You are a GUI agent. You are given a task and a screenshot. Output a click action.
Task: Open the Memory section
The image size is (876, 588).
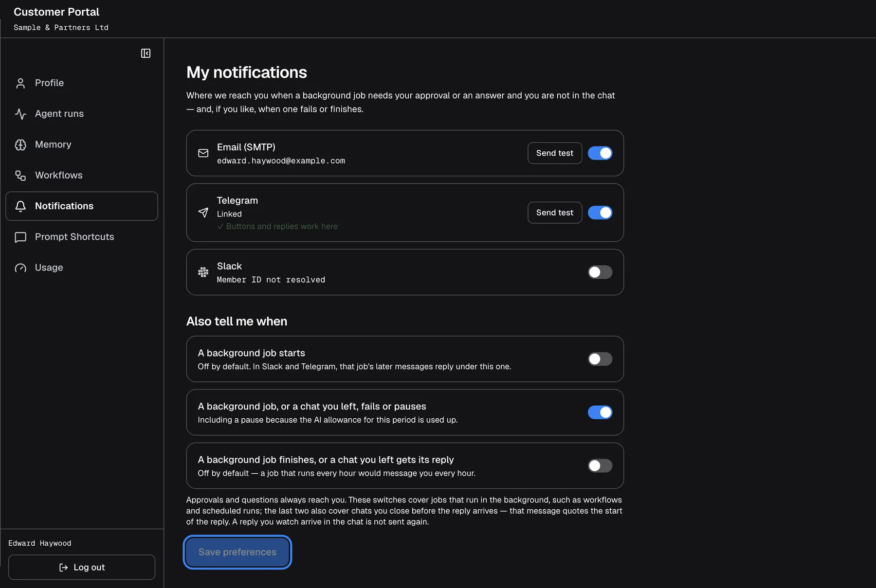click(x=82, y=144)
